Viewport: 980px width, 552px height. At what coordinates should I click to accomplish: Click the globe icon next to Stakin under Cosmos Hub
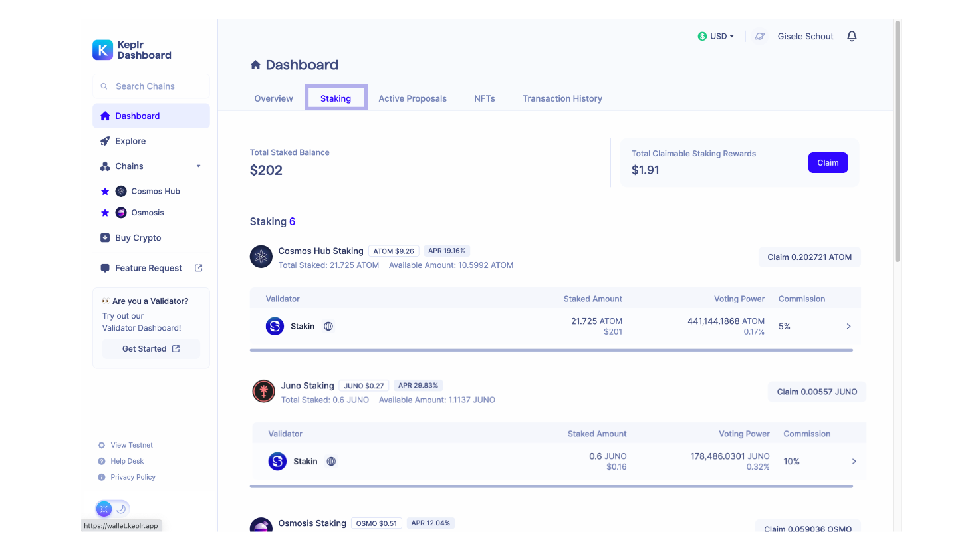[328, 326]
